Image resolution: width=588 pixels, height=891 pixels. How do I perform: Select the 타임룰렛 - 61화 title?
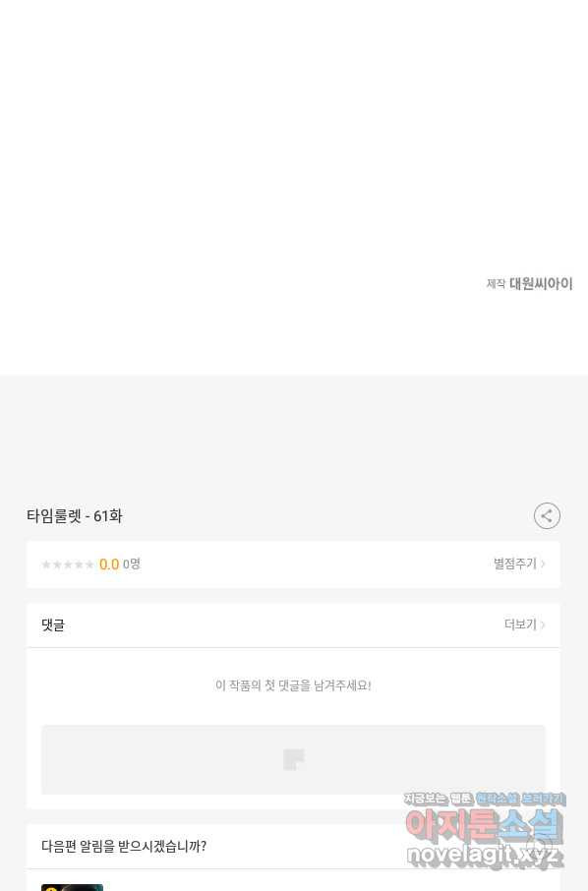[75, 516]
